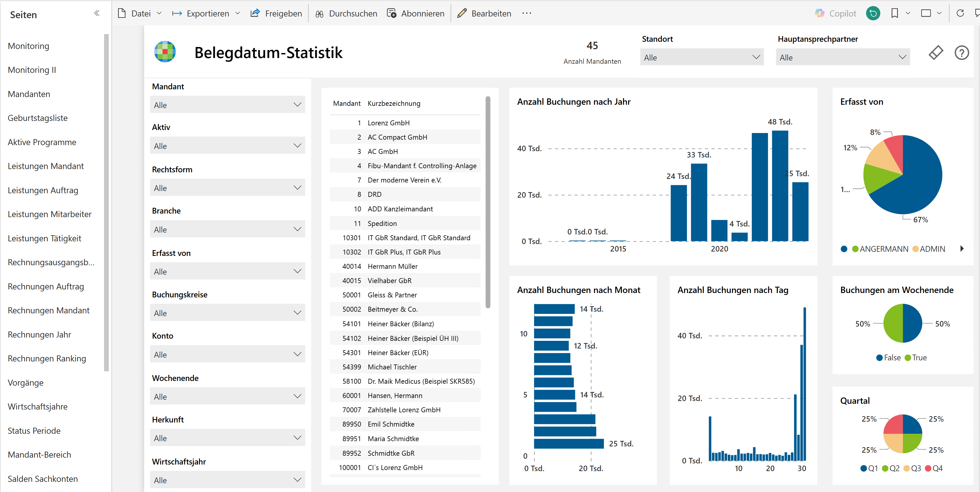Go to the Rechnungen Ranking page
This screenshot has height=492, width=980.
[47, 358]
